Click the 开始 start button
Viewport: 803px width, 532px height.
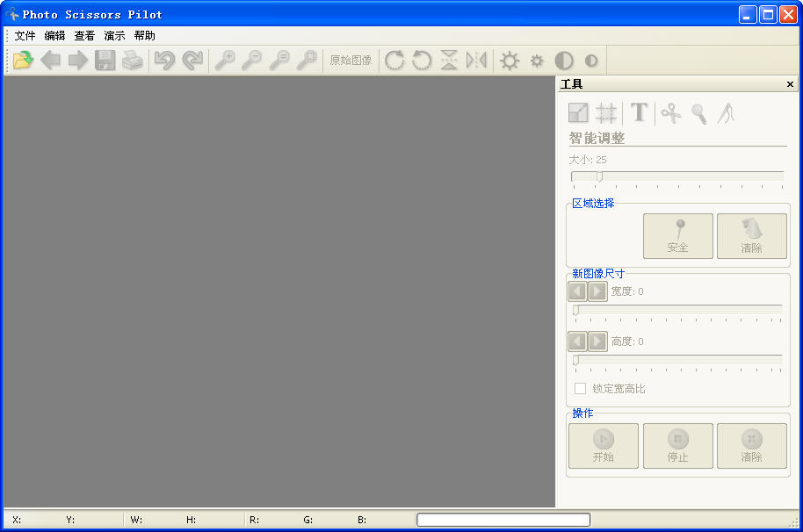[x=604, y=446]
